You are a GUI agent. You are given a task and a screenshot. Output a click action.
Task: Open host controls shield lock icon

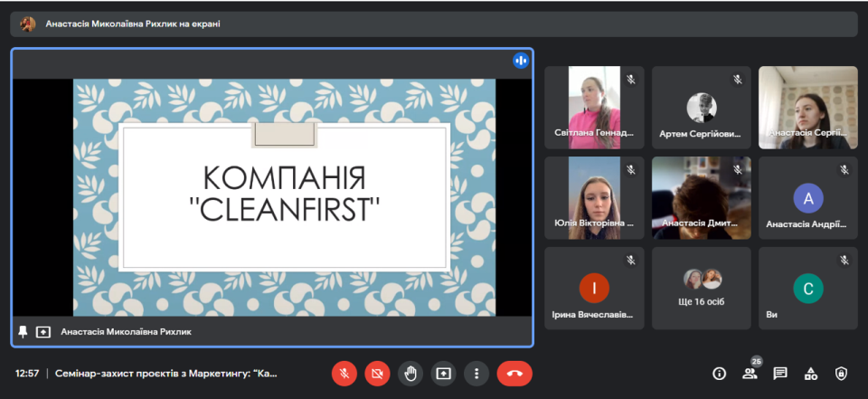pyautogui.click(x=841, y=373)
